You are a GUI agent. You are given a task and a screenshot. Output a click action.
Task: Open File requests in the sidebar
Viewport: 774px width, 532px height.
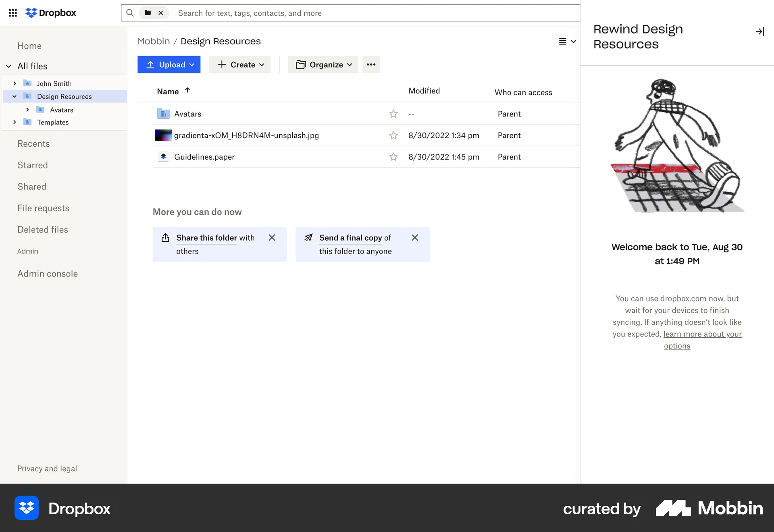(43, 208)
